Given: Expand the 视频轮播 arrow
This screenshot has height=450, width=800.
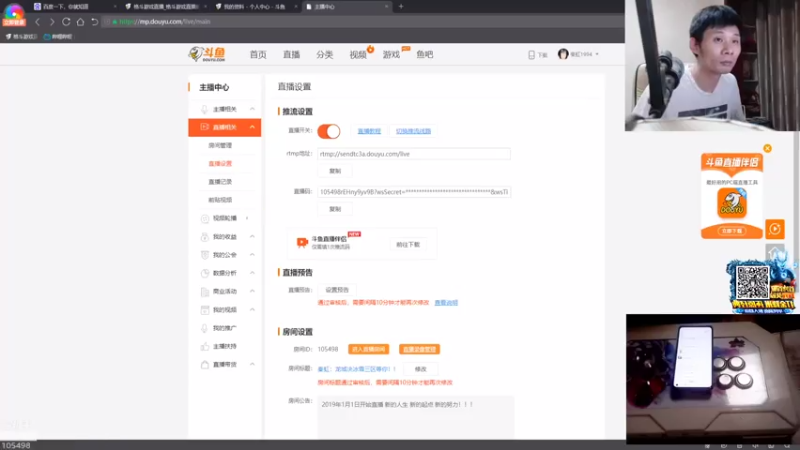Looking at the screenshot, I should click(247, 218).
